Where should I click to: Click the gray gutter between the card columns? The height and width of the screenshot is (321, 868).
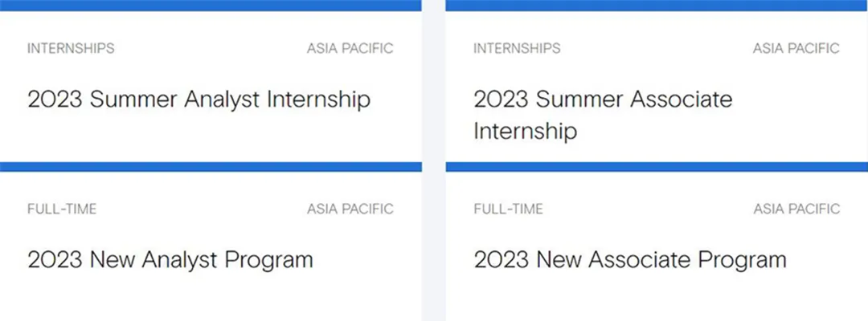[433, 160]
